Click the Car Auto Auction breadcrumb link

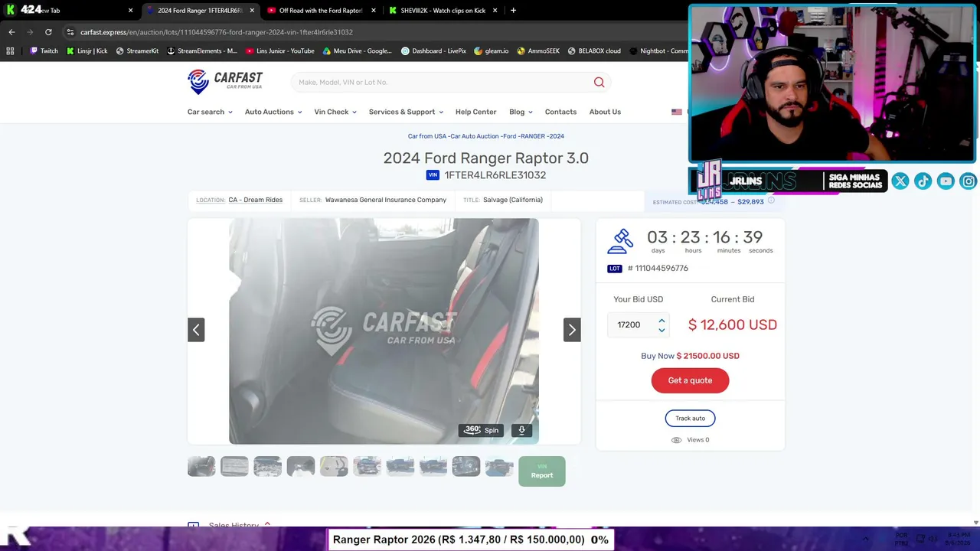[474, 136]
